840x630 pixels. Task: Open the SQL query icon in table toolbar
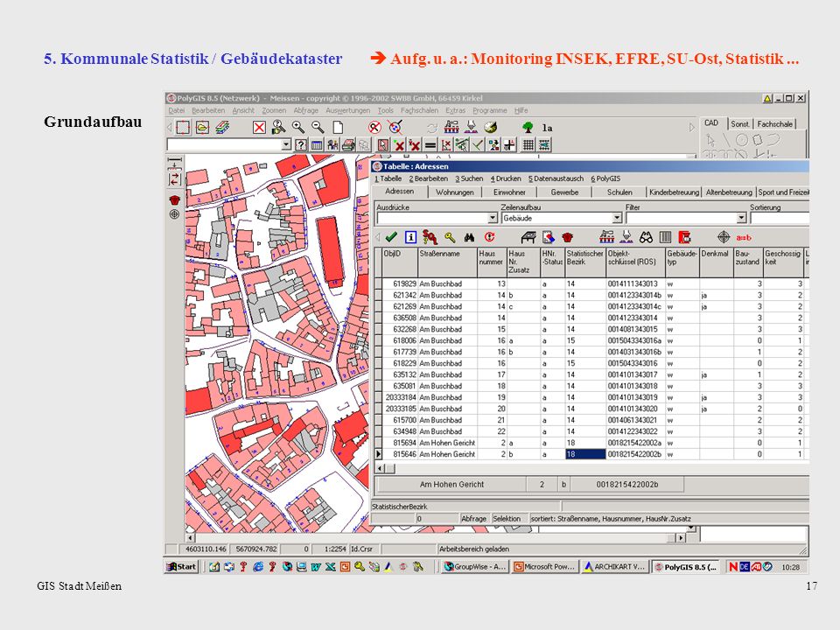430,237
